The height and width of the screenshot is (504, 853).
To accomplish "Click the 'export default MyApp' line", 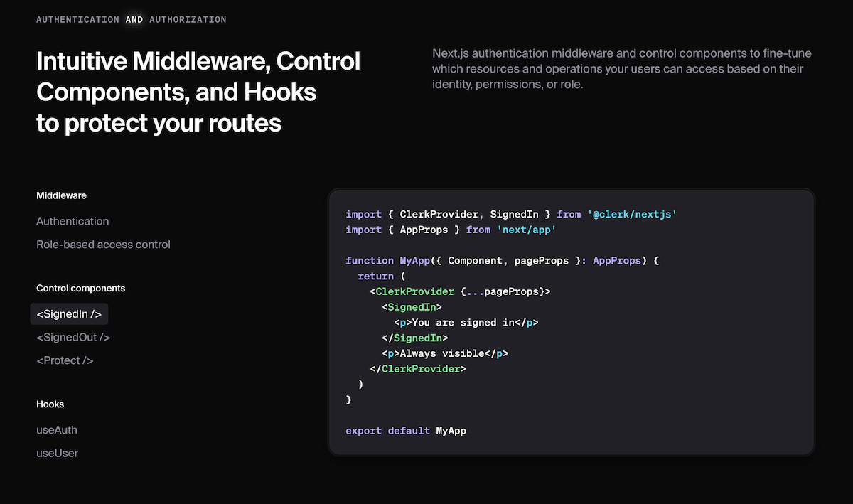I will 406,431.
